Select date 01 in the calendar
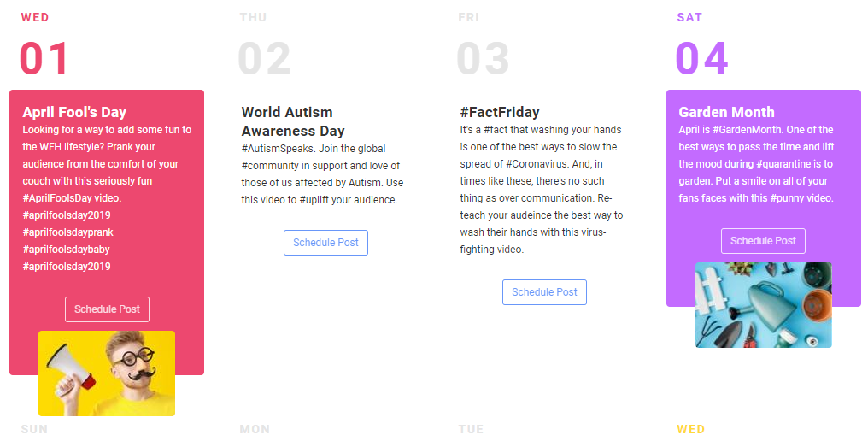This screenshot has height=447, width=868. click(x=44, y=59)
